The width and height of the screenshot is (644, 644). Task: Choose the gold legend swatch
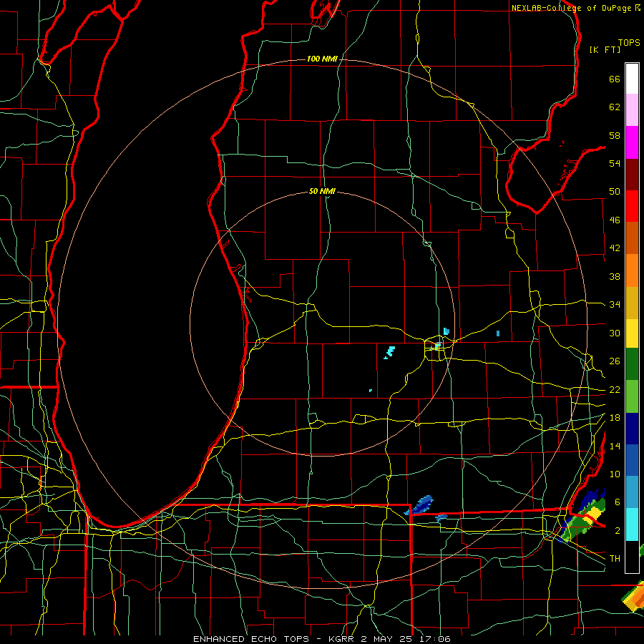632,303
